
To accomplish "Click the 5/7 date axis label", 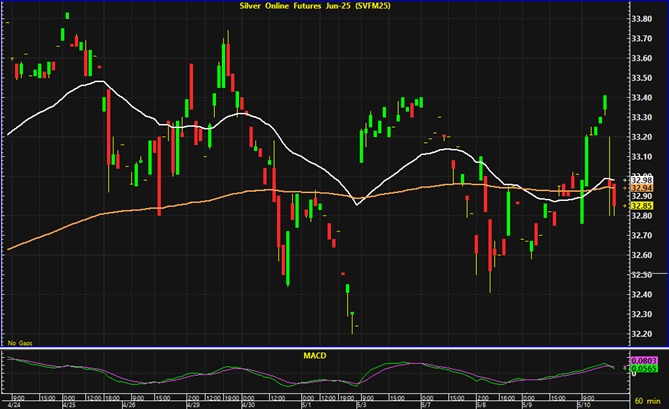I will click(x=425, y=405).
